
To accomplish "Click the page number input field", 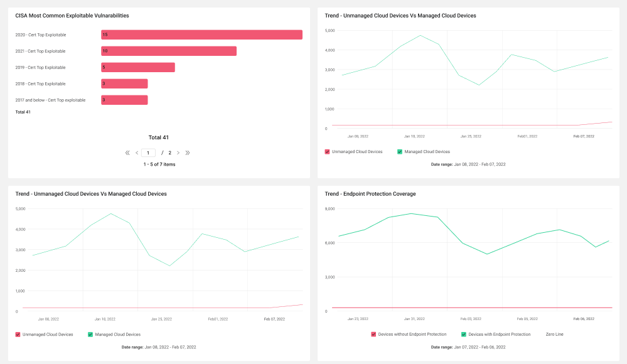I will point(148,153).
